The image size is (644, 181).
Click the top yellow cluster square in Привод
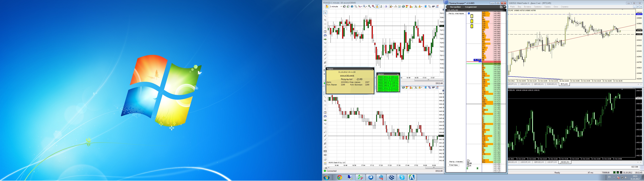tap(472, 16)
